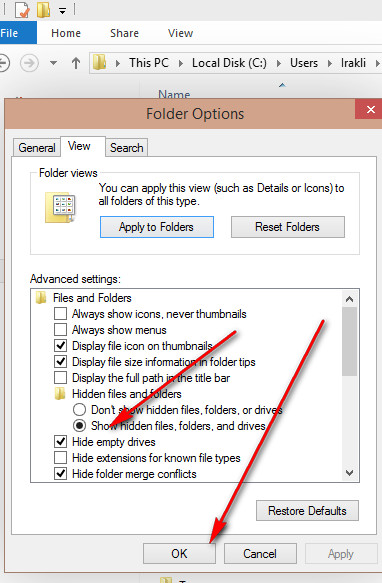Click OK to confirm Folder Options
The image size is (382, 583).
[x=179, y=554]
